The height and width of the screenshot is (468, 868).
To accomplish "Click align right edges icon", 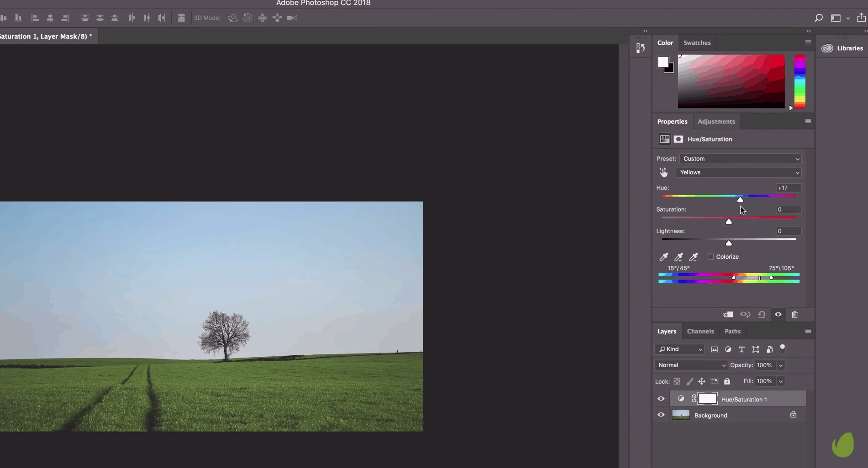I will (x=65, y=18).
